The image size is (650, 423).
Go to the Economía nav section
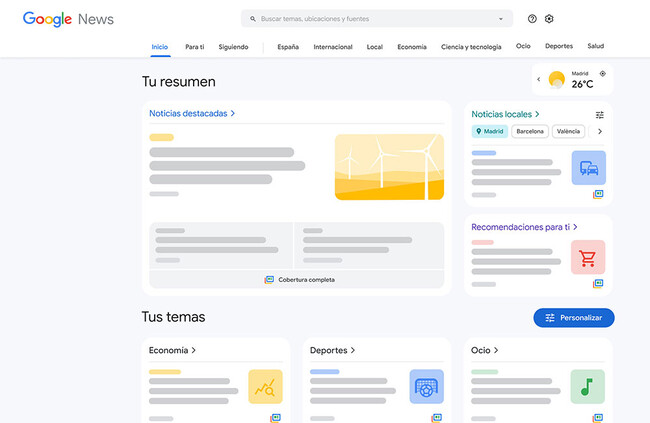pos(412,47)
